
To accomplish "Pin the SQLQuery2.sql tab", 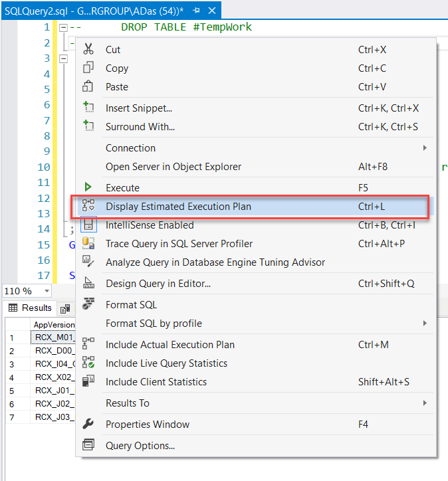I will click(x=196, y=11).
